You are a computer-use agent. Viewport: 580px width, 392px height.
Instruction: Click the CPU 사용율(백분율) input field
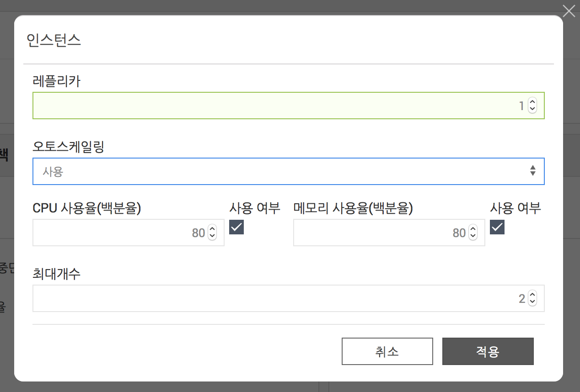click(x=119, y=233)
